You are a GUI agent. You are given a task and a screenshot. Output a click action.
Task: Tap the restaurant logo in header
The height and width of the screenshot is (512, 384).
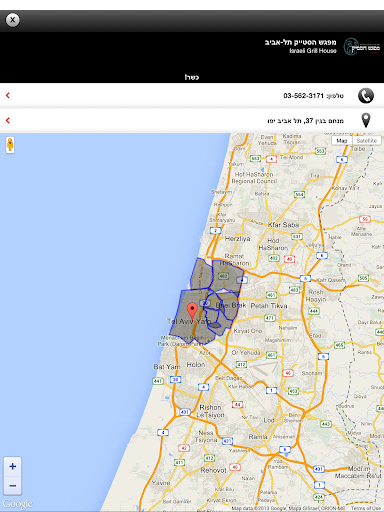(362, 47)
